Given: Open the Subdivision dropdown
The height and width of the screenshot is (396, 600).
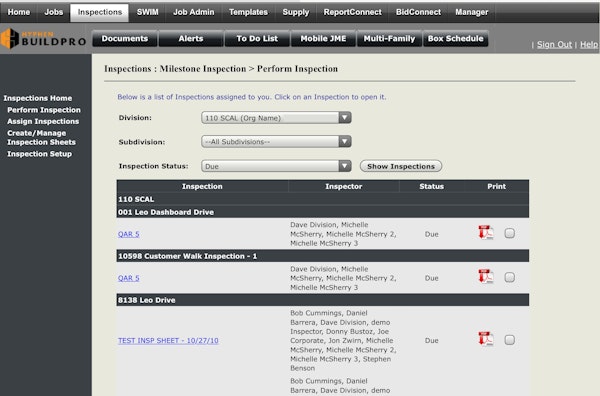Looking at the screenshot, I should coord(276,142).
